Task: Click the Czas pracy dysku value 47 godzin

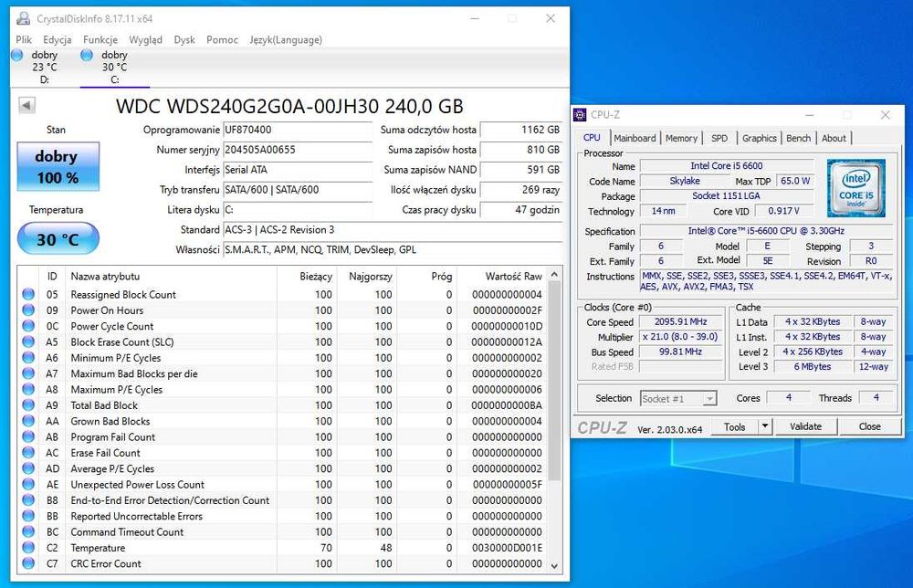Action: pyautogui.click(x=521, y=210)
